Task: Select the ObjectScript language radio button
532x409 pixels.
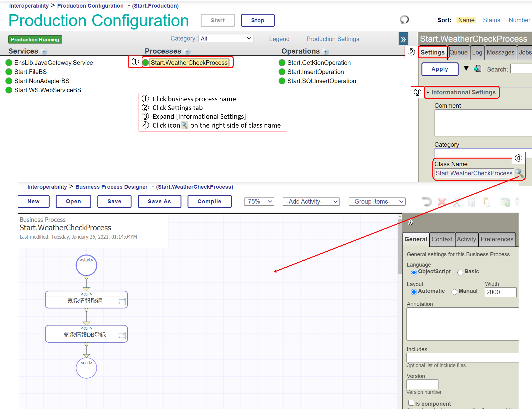Action: pyautogui.click(x=414, y=272)
